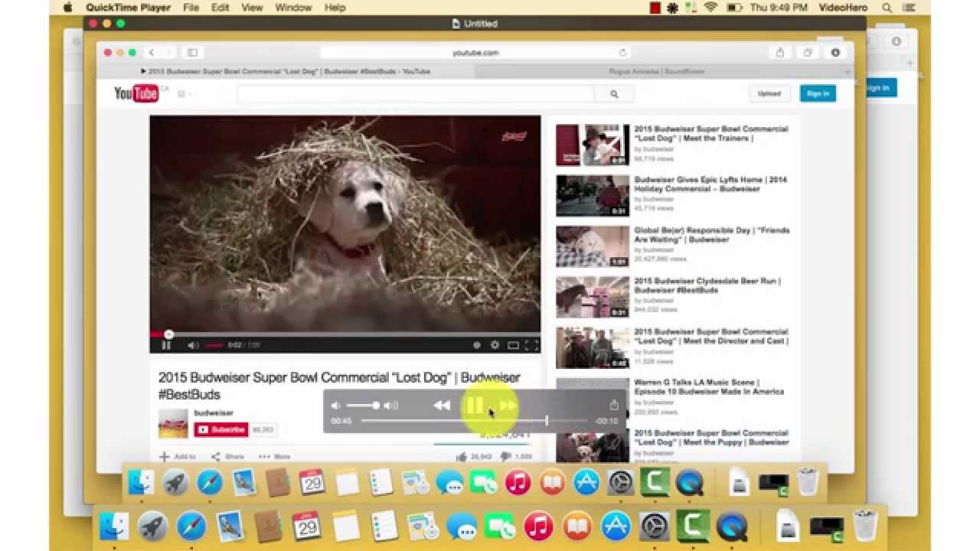Click the QuickTime timeline scrubber bar

[474, 421]
